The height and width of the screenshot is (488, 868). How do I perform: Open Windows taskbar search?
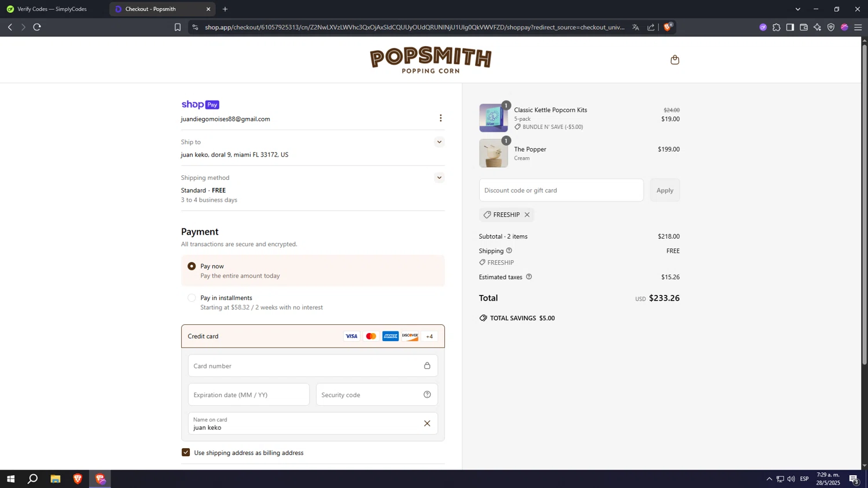click(33, 479)
